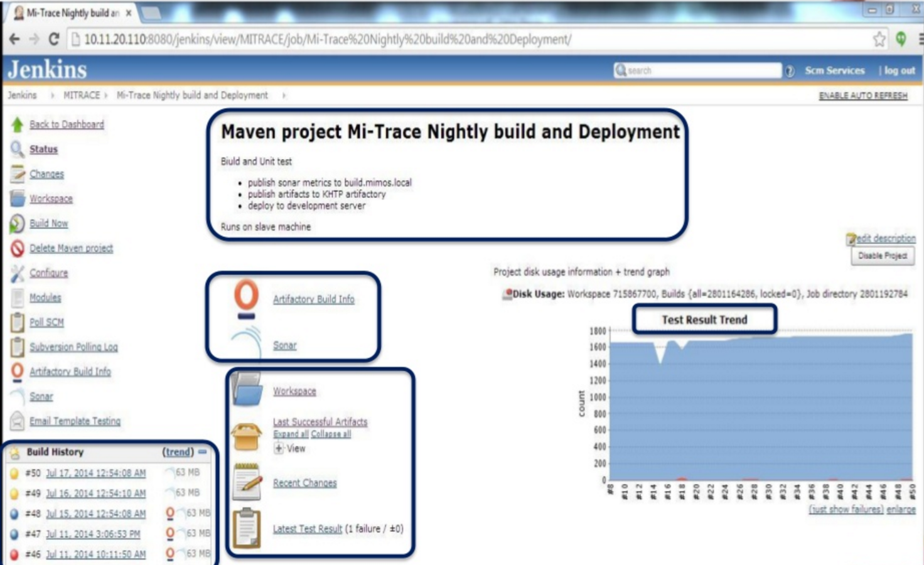Screen dimensions: 924x565
Task: Open breadcrumb arrow after MITRACE
Action: coord(105,95)
